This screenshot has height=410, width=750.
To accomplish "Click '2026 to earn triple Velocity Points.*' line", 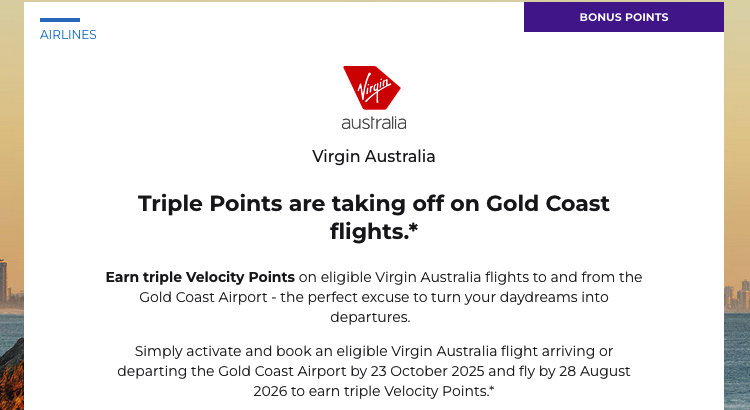I will pos(374,391).
